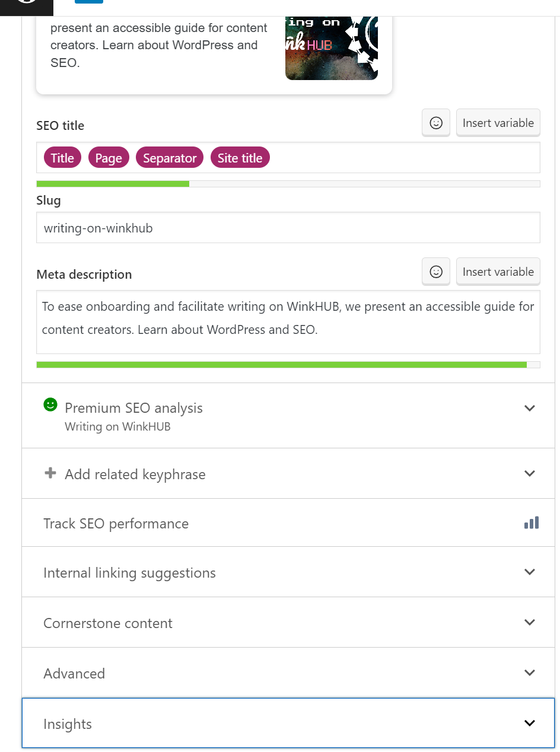Click Insert variable for SEO title
The height and width of the screenshot is (752, 560).
[498, 123]
